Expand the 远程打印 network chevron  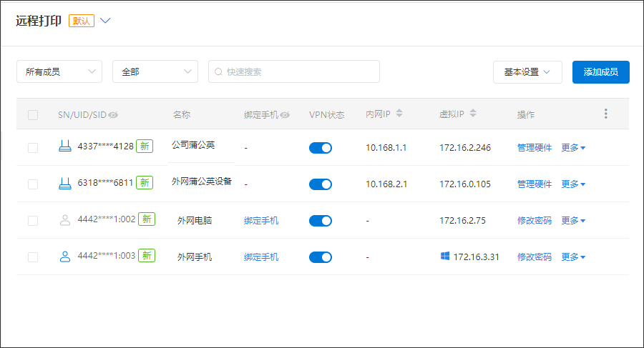pyautogui.click(x=105, y=21)
